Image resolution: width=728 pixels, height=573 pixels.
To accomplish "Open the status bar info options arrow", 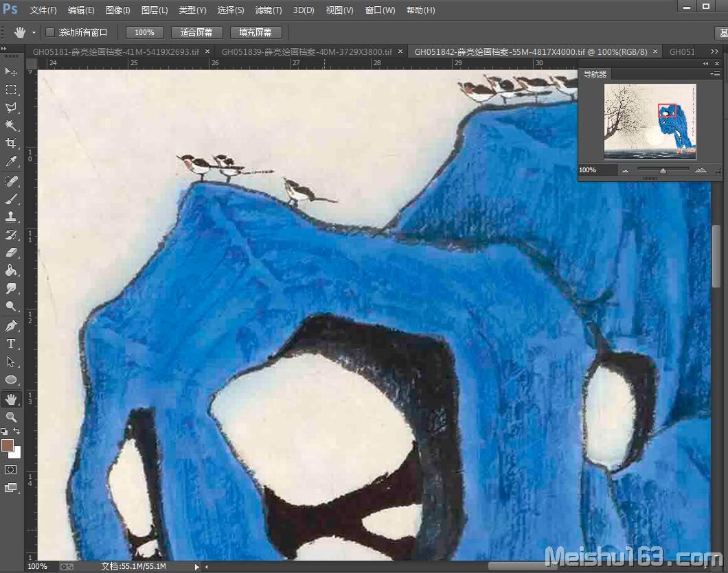I will 197,567.
